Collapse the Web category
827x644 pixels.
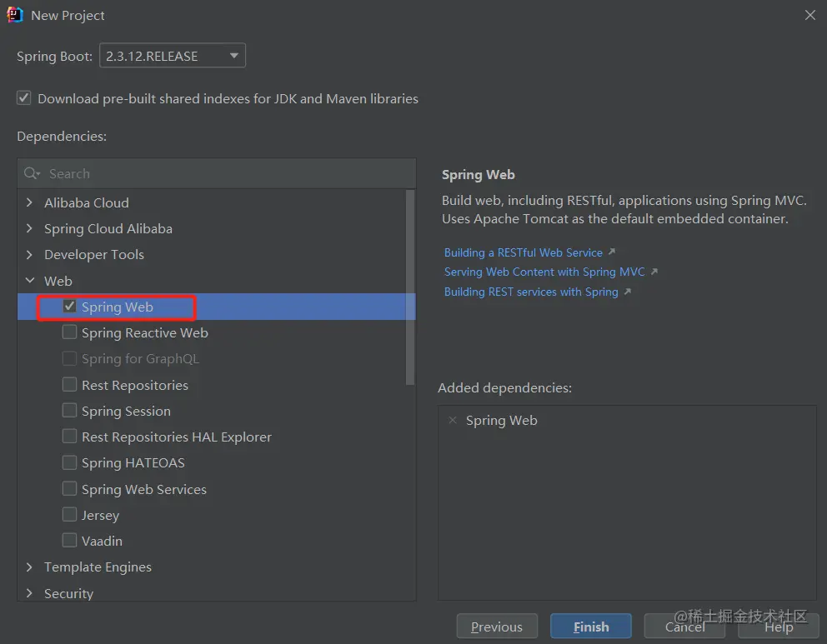pos(29,281)
